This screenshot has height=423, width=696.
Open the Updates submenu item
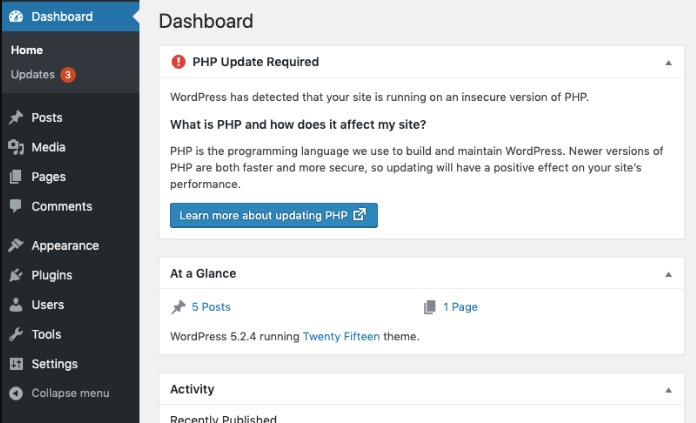[x=33, y=75]
